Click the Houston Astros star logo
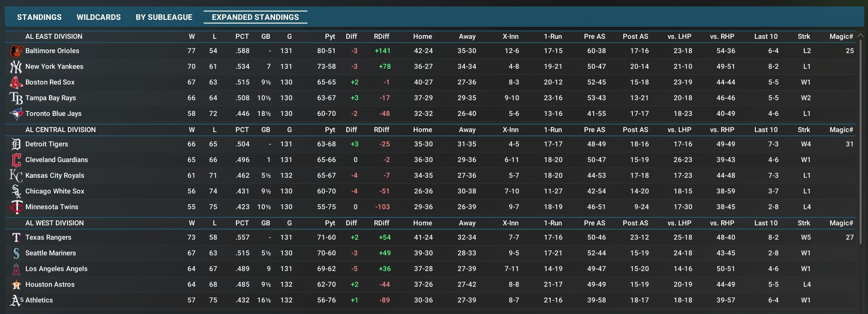 (16, 285)
